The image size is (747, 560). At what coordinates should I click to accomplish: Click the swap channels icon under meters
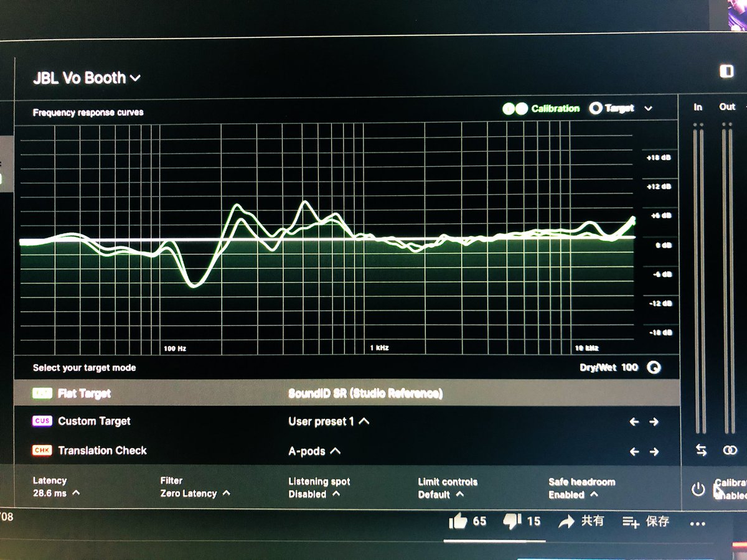click(702, 450)
